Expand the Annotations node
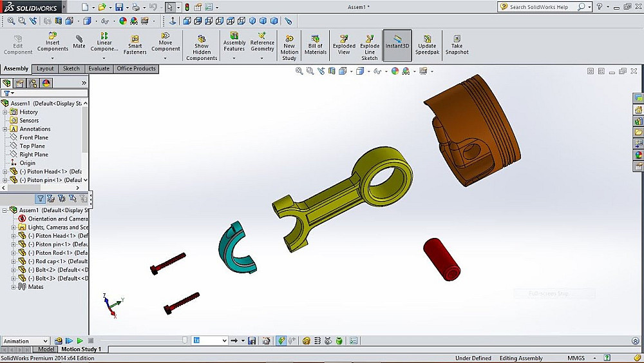The image size is (644, 363). tap(5, 129)
